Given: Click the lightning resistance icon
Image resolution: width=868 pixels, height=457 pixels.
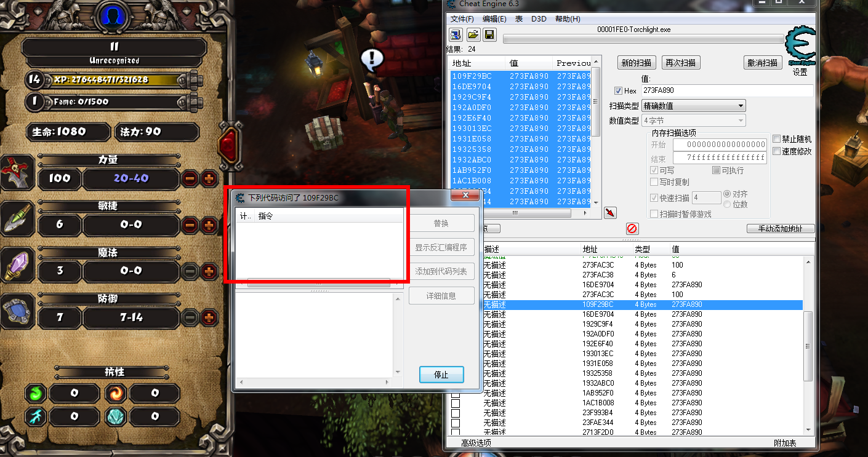Looking at the screenshot, I should (x=35, y=416).
